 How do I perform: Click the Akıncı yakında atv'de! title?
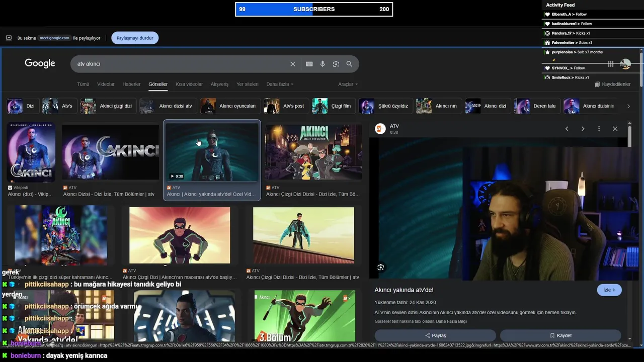pyautogui.click(x=404, y=290)
